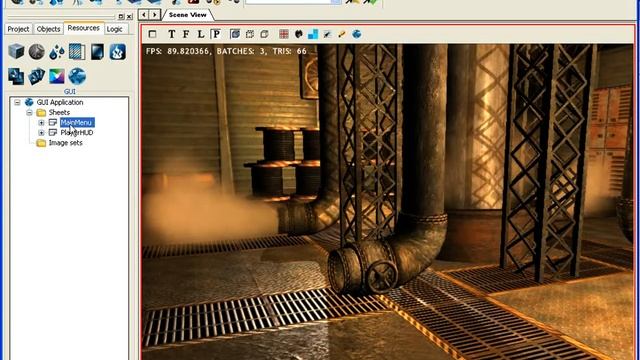640x360 pixels.
Task: Click the dashed wireframe box icon
Action: point(250,34)
